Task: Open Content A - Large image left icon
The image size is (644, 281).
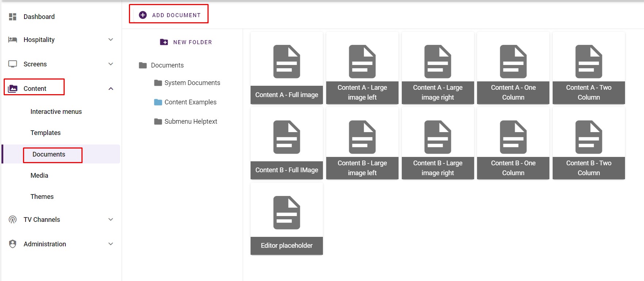Action: tap(362, 62)
